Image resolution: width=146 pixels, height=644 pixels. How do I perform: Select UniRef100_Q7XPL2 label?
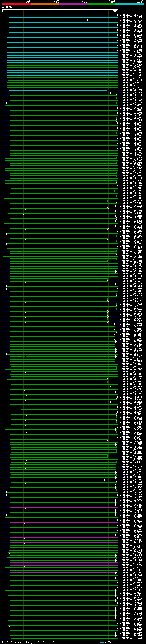point(131,60)
